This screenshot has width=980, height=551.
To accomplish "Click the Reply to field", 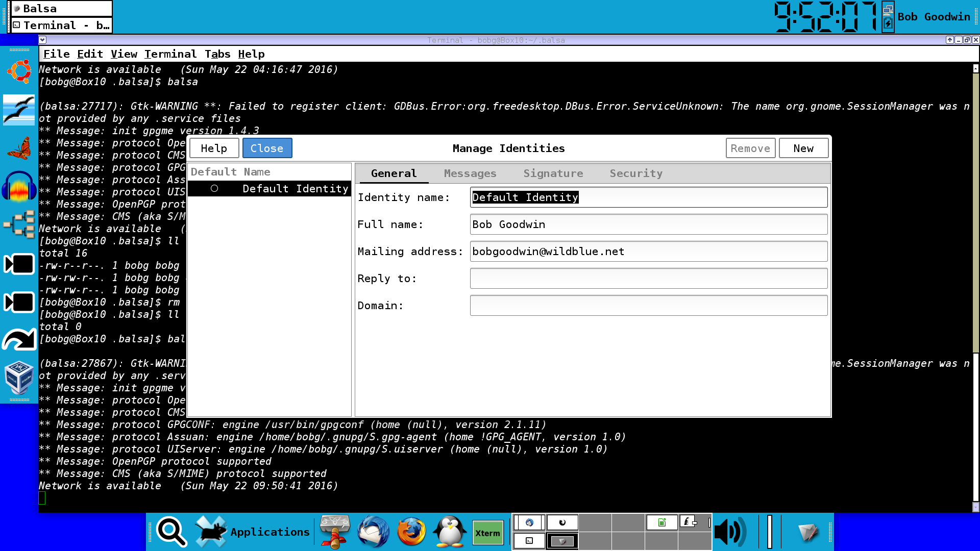I will [x=648, y=278].
